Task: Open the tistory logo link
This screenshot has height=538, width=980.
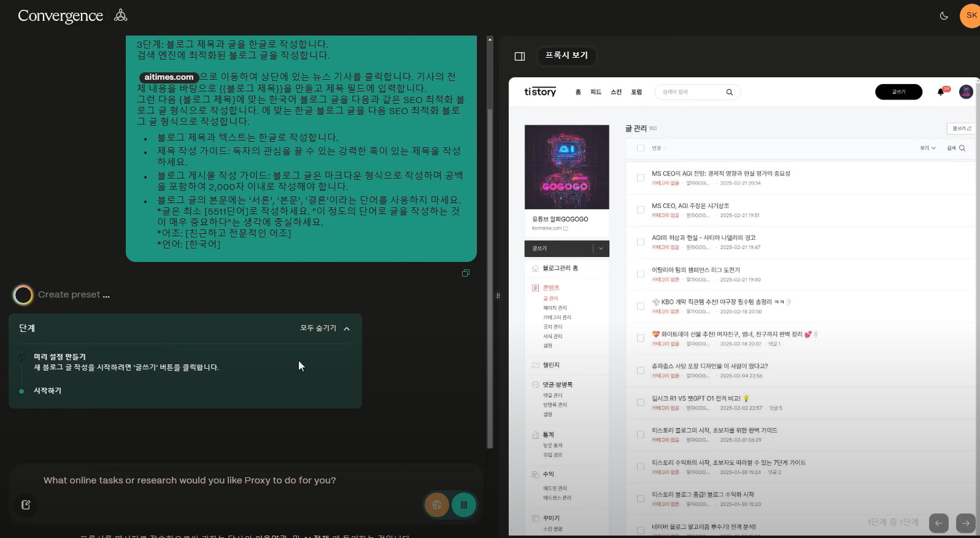Action: (540, 92)
